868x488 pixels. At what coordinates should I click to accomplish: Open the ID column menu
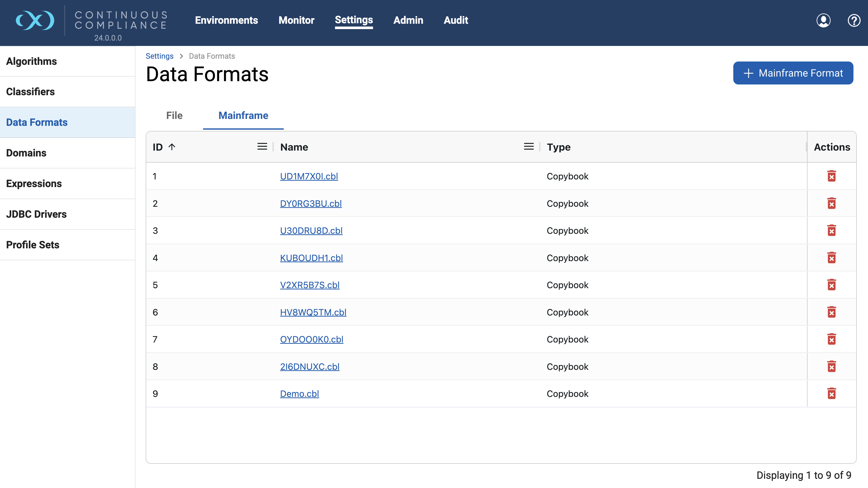pyautogui.click(x=262, y=147)
